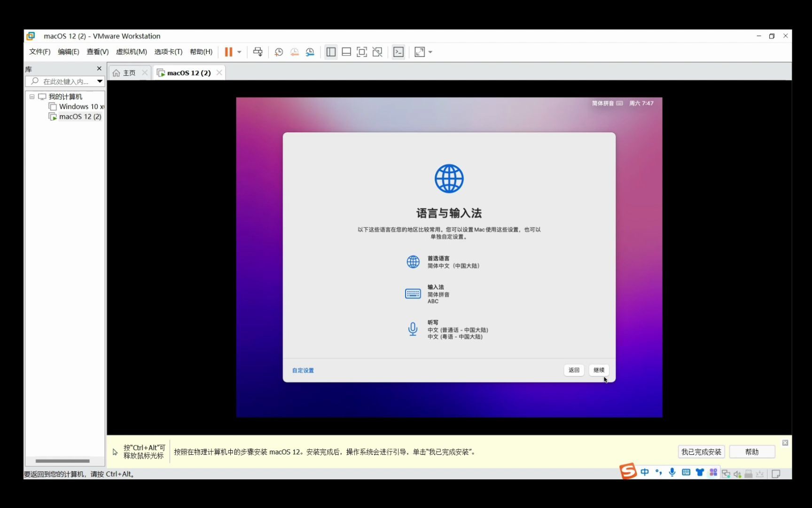Image resolution: width=812 pixels, height=508 pixels.
Task: Open the suspend button dropdown arrow
Action: [239, 52]
